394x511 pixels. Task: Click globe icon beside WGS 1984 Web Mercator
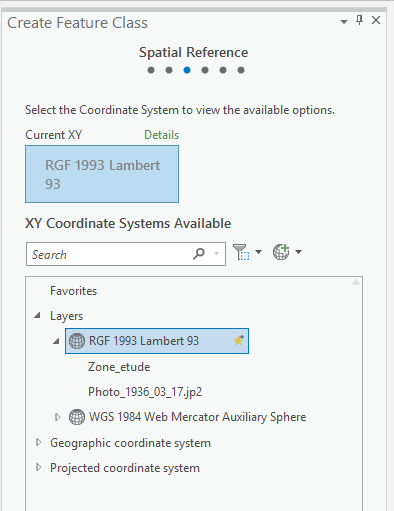pos(77,417)
